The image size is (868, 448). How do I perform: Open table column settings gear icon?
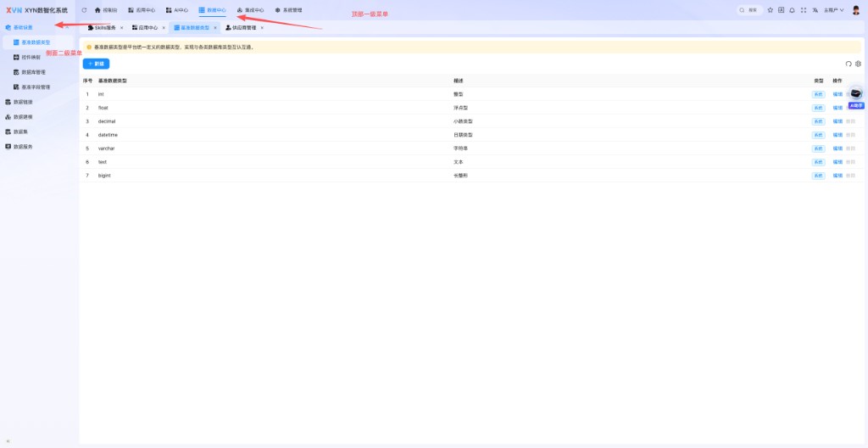click(859, 64)
